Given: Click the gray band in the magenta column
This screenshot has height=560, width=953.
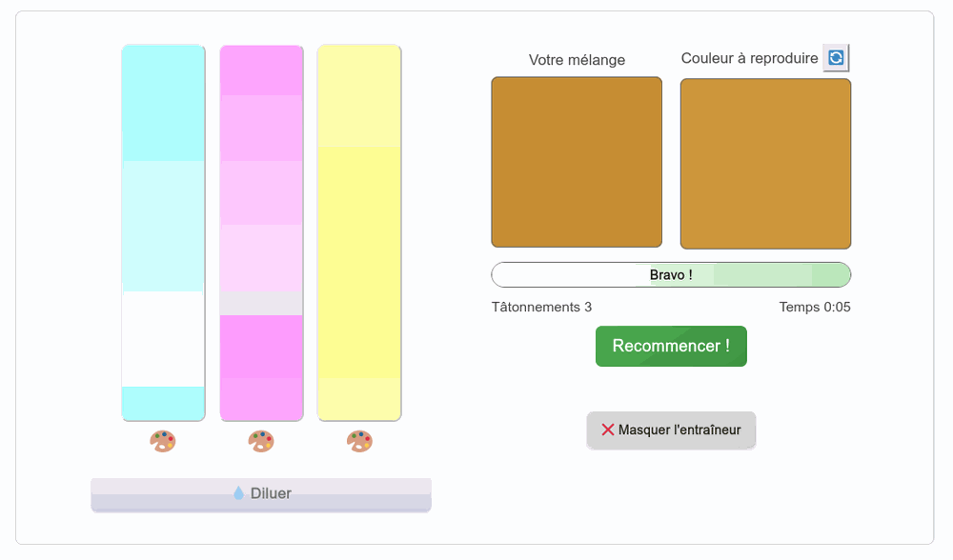Looking at the screenshot, I should point(261,304).
